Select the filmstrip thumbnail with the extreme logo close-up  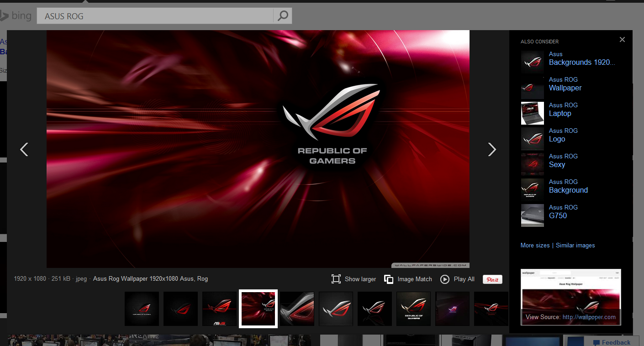(297, 309)
